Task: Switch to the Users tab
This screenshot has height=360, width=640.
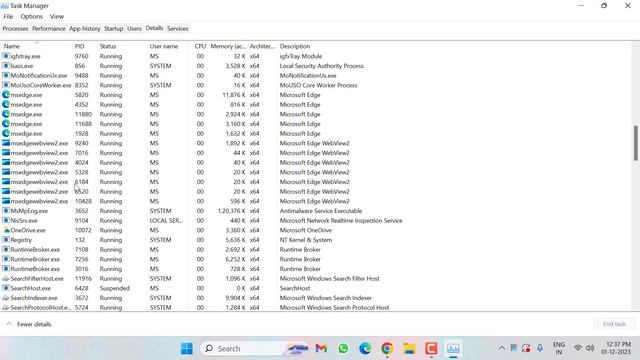Action: [134, 29]
